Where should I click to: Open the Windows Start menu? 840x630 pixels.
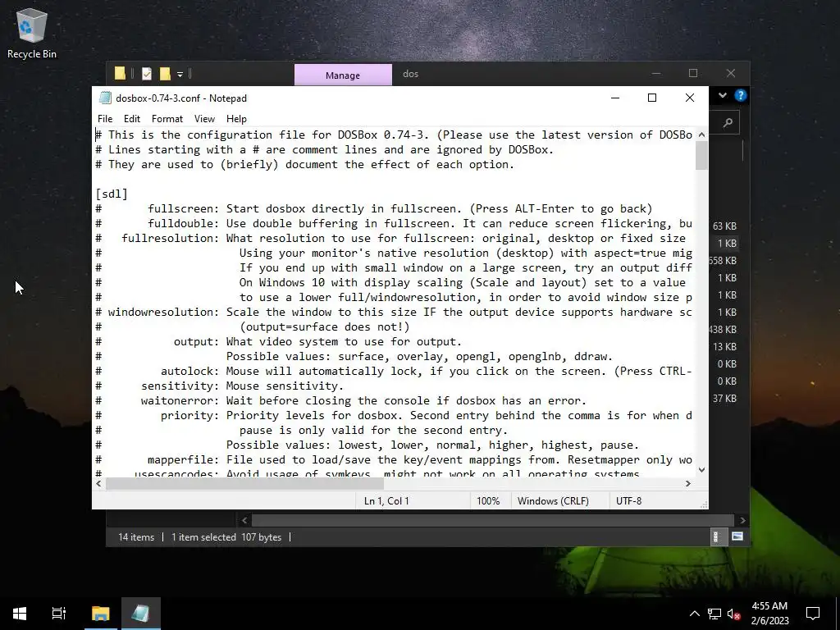click(x=20, y=614)
